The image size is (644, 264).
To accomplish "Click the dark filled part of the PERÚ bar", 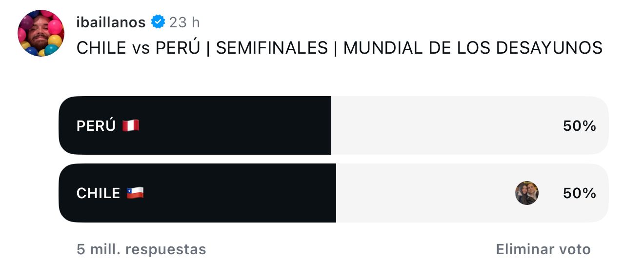I will (x=195, y=125).
